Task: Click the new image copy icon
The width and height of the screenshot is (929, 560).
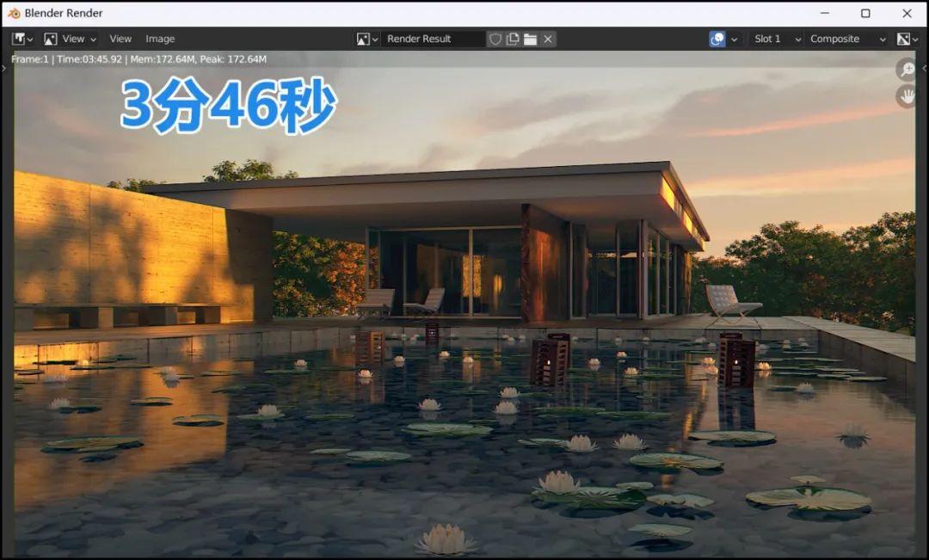Action: (513, 39)
